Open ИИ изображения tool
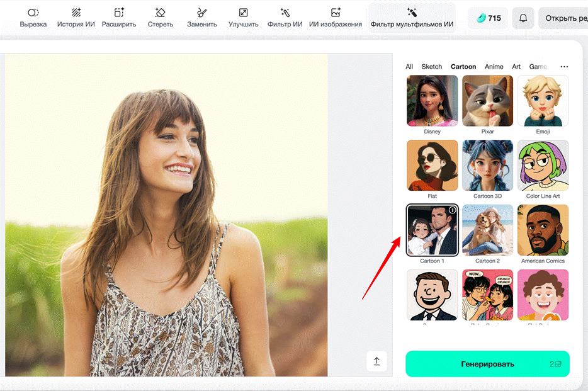This screenshot has width=588, height=391. [x=336, y=18]
